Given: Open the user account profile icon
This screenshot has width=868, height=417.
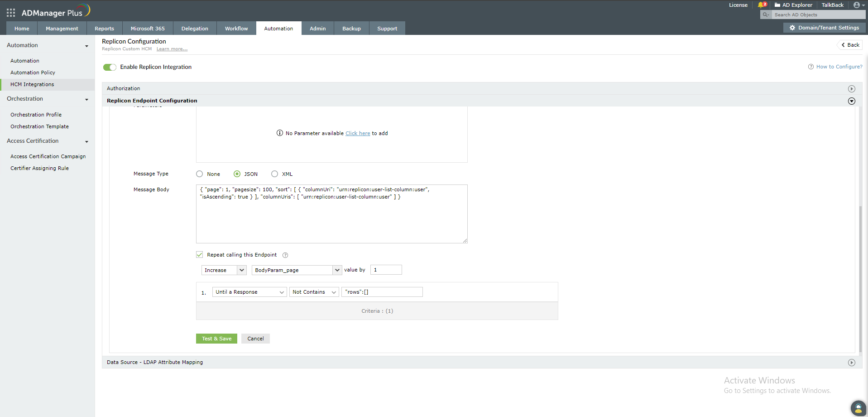Looking at the screenshot, I should pos(857,5).
